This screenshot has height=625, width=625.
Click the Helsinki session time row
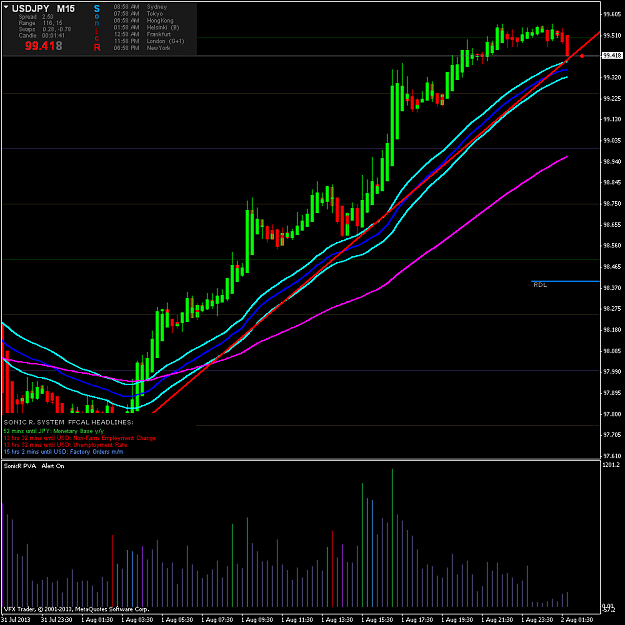point(146,28)
